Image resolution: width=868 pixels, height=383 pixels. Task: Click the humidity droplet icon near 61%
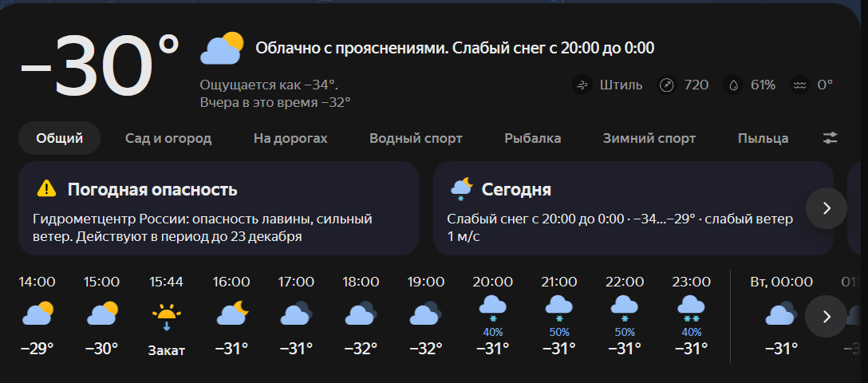(732, 85)
